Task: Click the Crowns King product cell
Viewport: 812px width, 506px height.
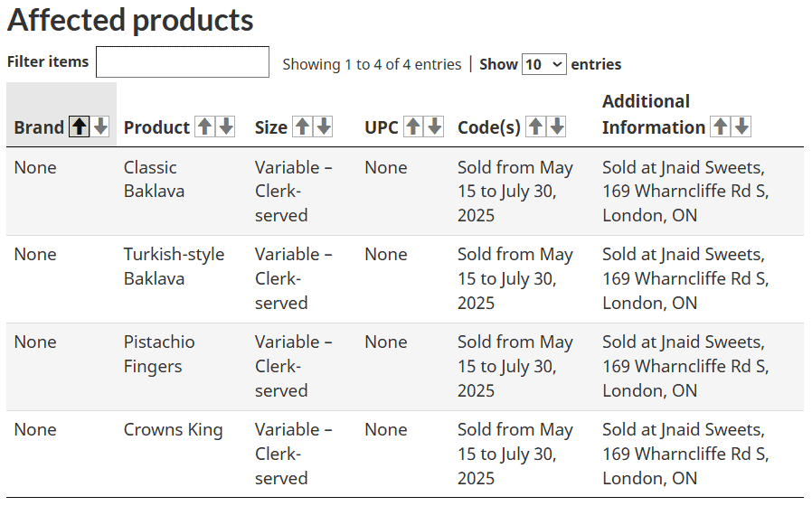Action: (173, 429)
